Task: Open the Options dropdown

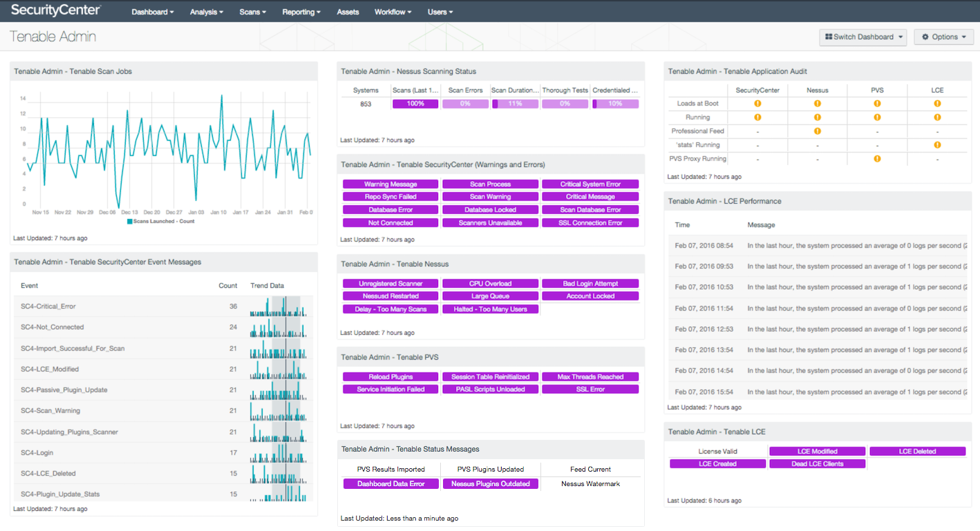Action: [944, 37]
